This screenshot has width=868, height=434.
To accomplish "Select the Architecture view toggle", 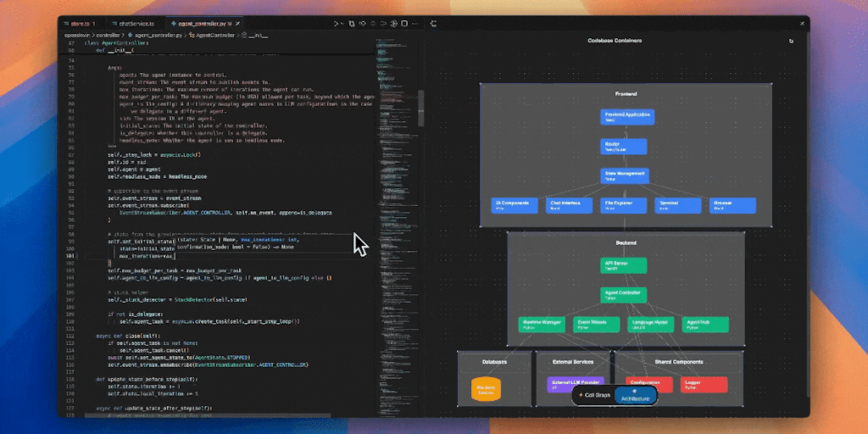I will (x=635, y=397).
